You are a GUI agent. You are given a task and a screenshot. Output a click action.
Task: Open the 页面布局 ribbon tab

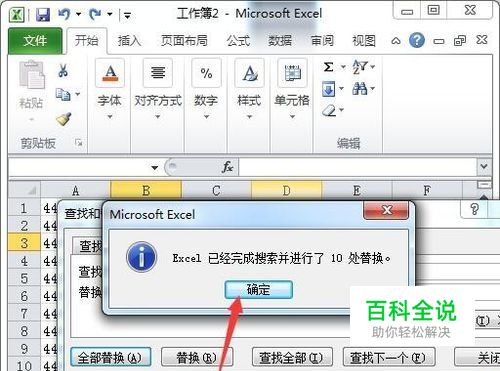point(184,41)
